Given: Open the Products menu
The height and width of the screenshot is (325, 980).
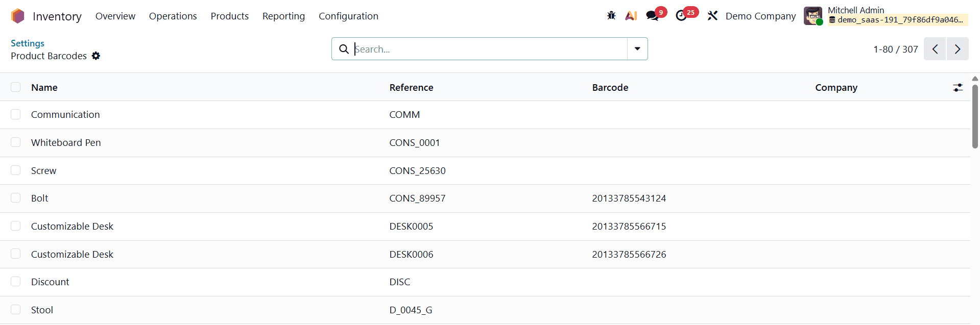Looking at the screenshot, I should coord(230,16).
